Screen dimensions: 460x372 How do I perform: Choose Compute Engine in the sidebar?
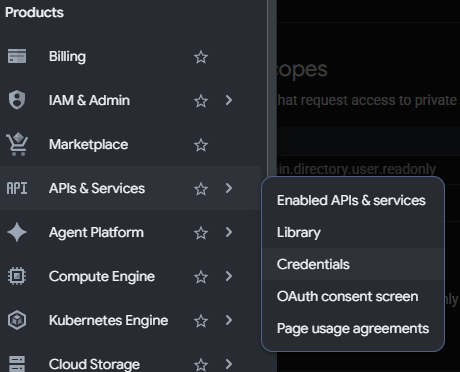click(x=102, y=276)
